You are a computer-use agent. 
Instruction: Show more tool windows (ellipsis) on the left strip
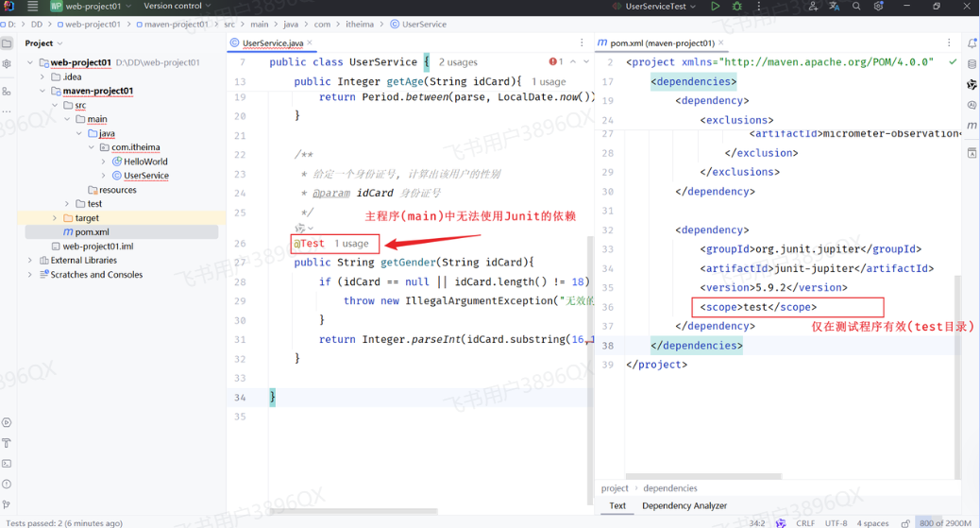(x=7, y=111)
